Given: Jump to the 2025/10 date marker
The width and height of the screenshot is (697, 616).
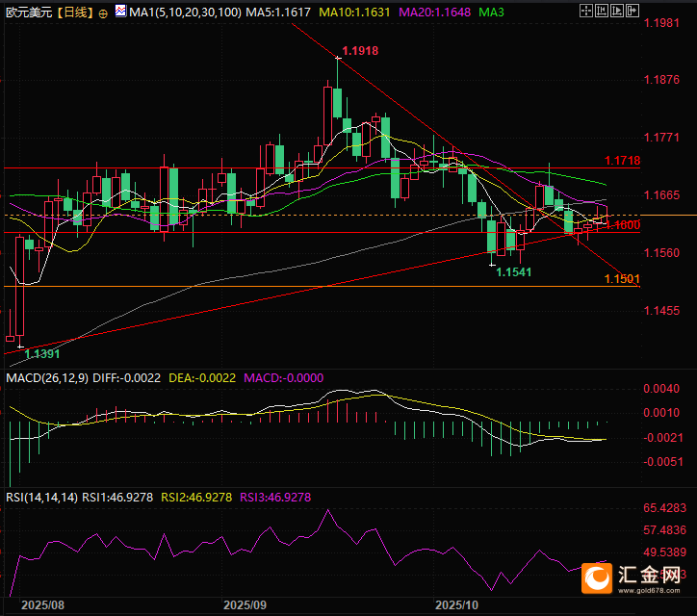Looking at the screenshot, I should click(456, 605).
